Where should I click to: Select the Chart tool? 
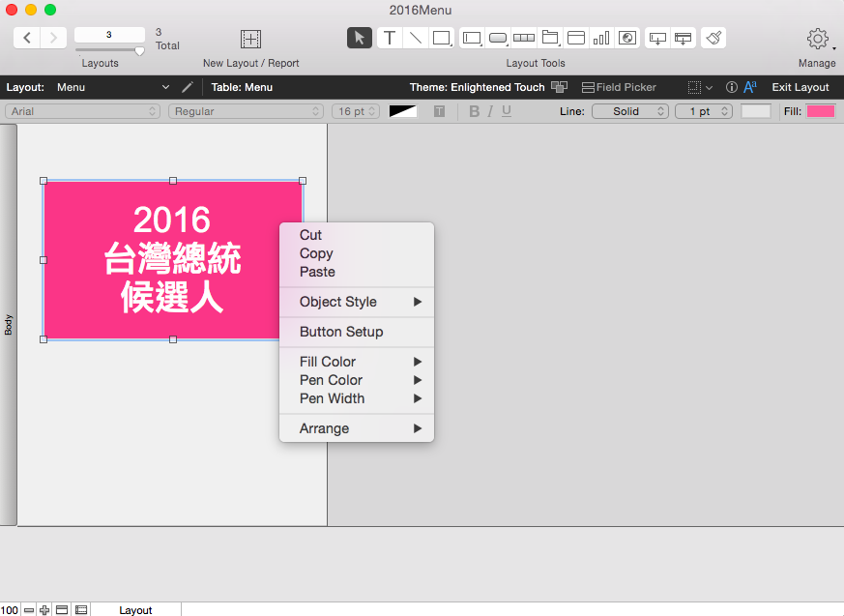coord(601,38)
